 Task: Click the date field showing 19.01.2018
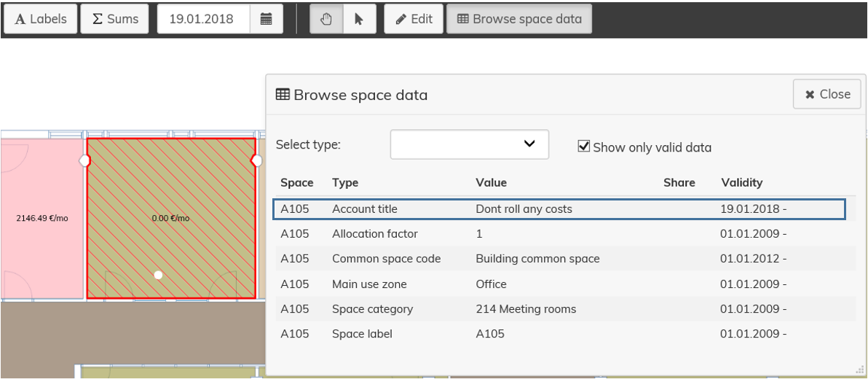point(202,19)
